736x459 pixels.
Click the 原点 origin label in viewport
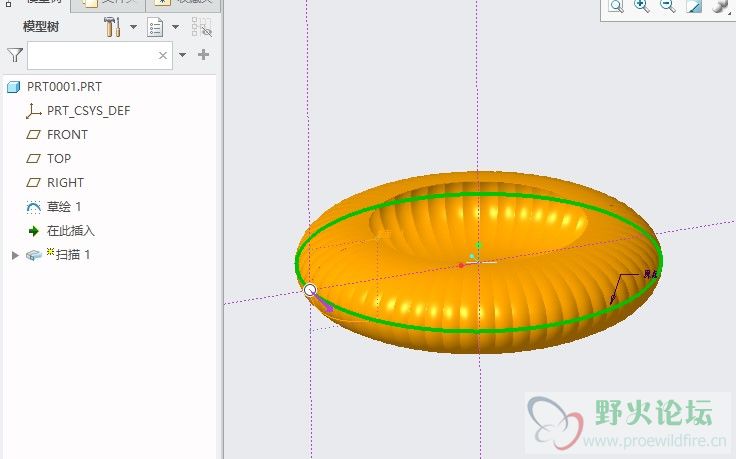click(x=651, y=275)
